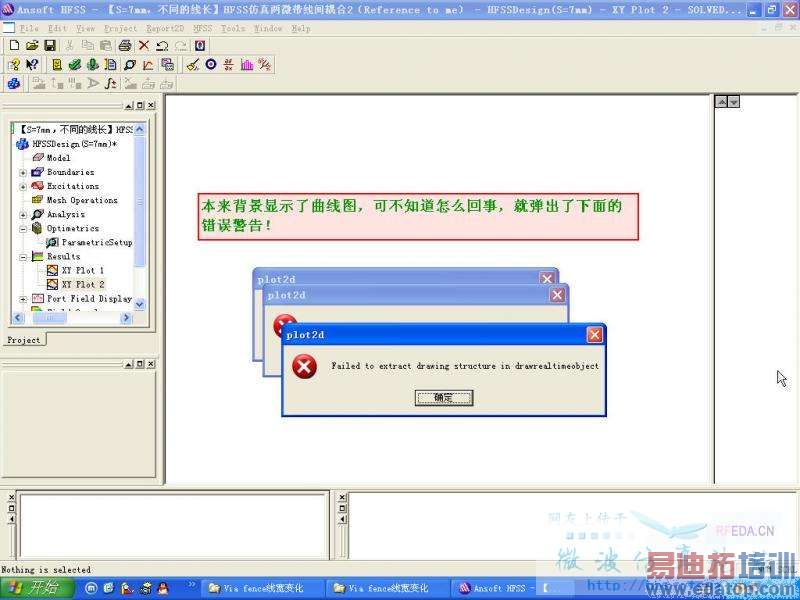800x600 pixels.
Task: Collapse the Optimetrics tree node
Action: point(23,229)
